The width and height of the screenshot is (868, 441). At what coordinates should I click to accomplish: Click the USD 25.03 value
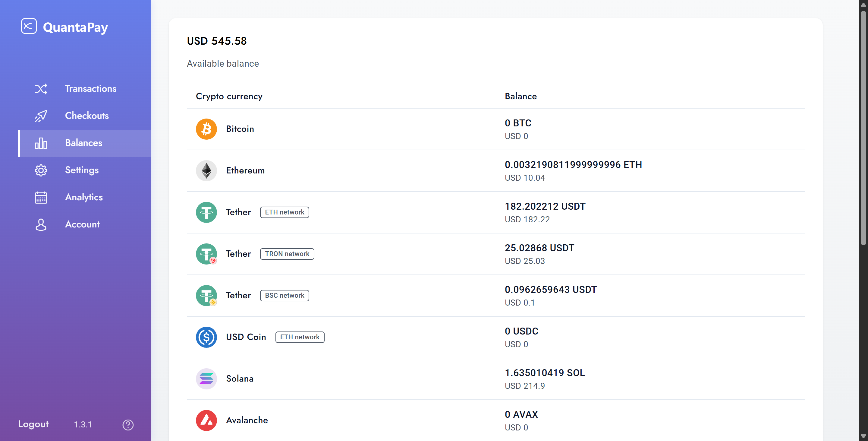(525, 261)
